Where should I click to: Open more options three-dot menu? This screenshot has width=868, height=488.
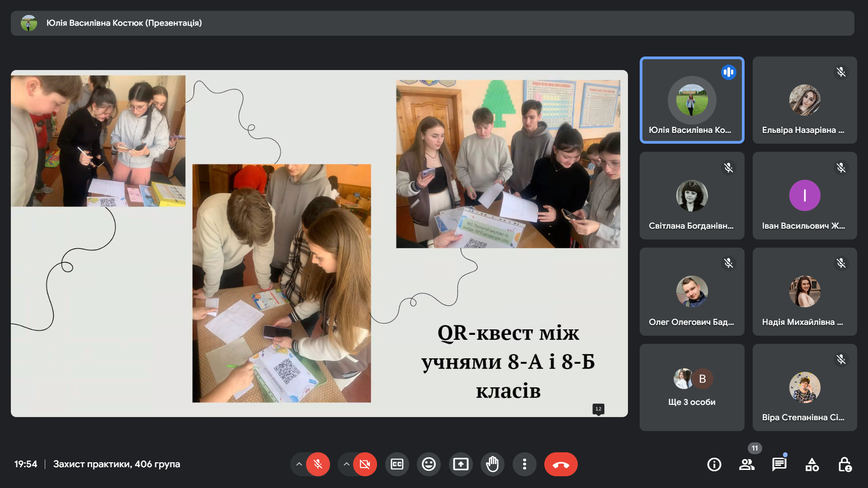(x=524, y=464)
